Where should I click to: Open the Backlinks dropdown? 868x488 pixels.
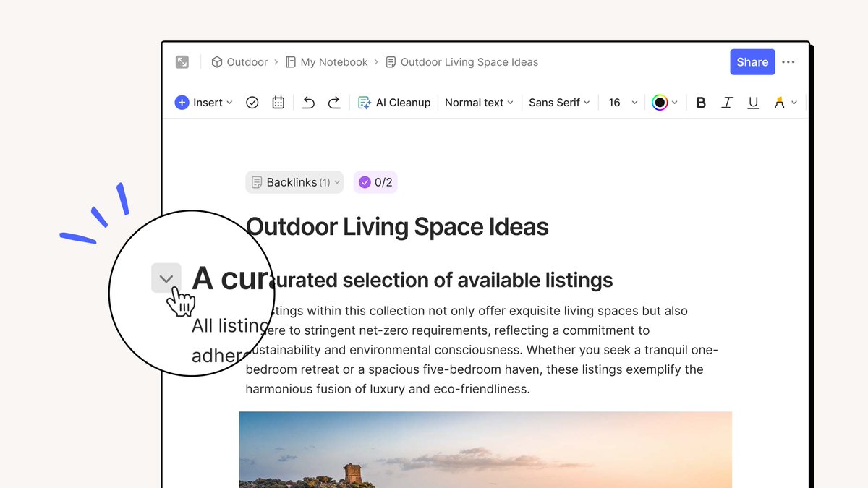coord(294,182)
